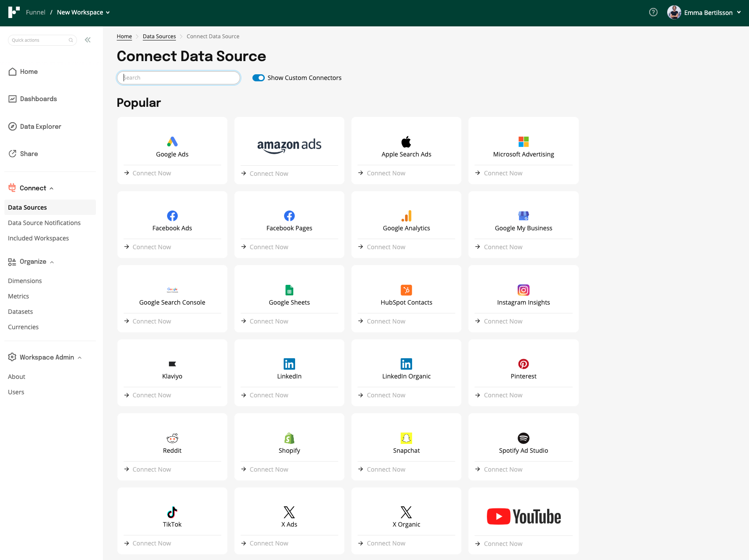Click Connect Now for X Organic
This screenshot has width=749, height=560.
[382, 543]
